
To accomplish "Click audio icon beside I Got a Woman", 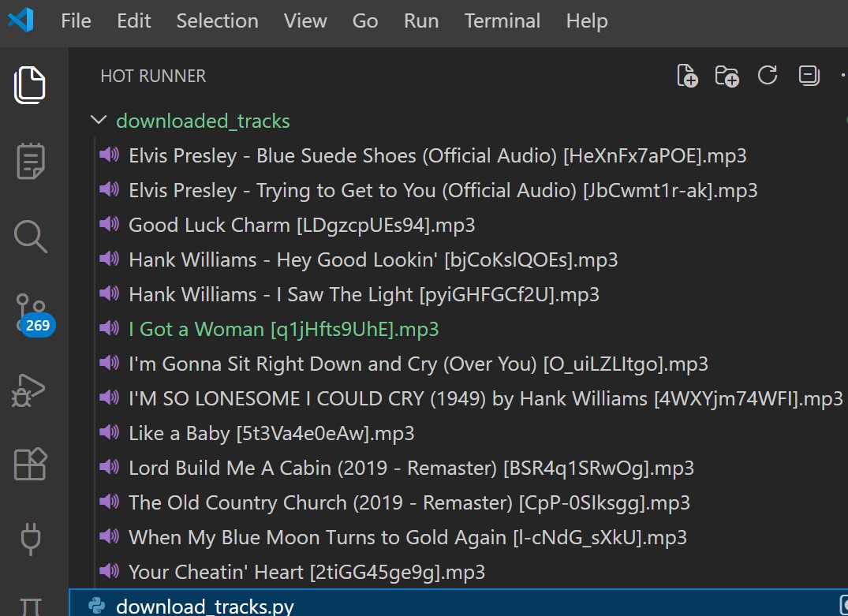I will [109, 328].
